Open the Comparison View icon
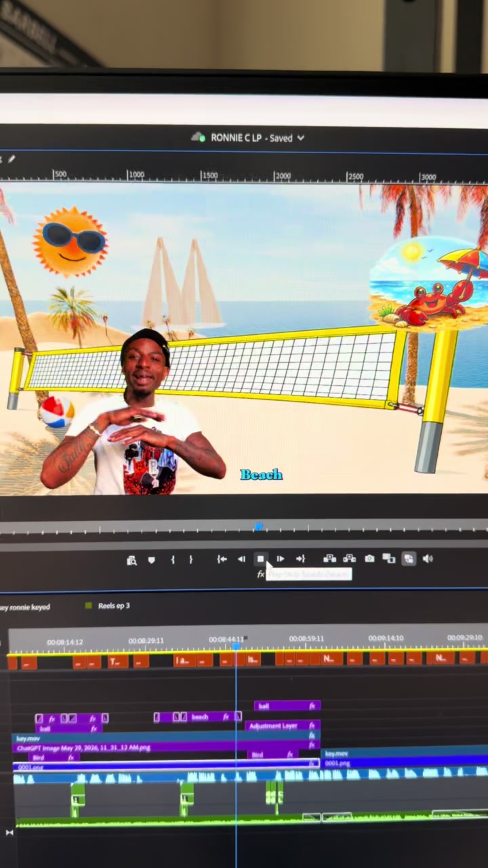This screenshot has height=868, width=488. tap(388, 559)
